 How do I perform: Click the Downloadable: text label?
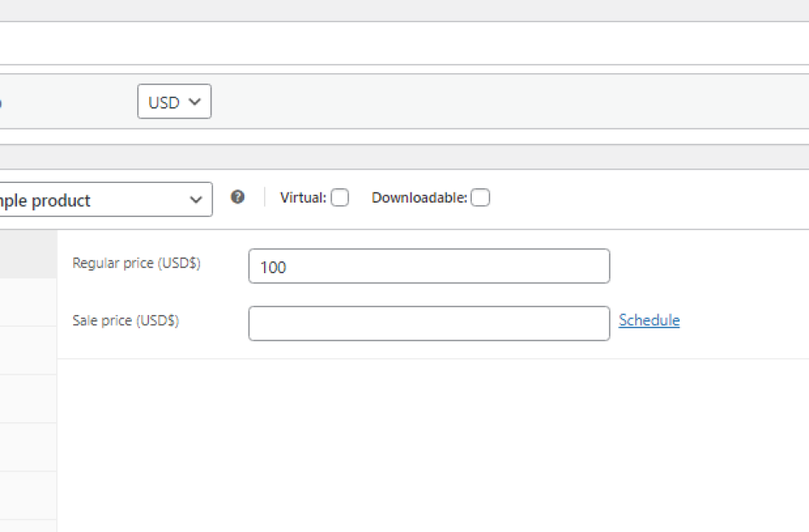(x=419, y=197)
